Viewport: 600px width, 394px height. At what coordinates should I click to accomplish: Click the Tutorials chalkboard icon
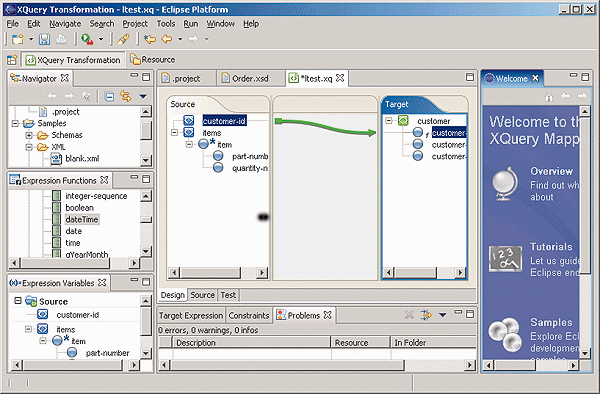coord(505,258)
